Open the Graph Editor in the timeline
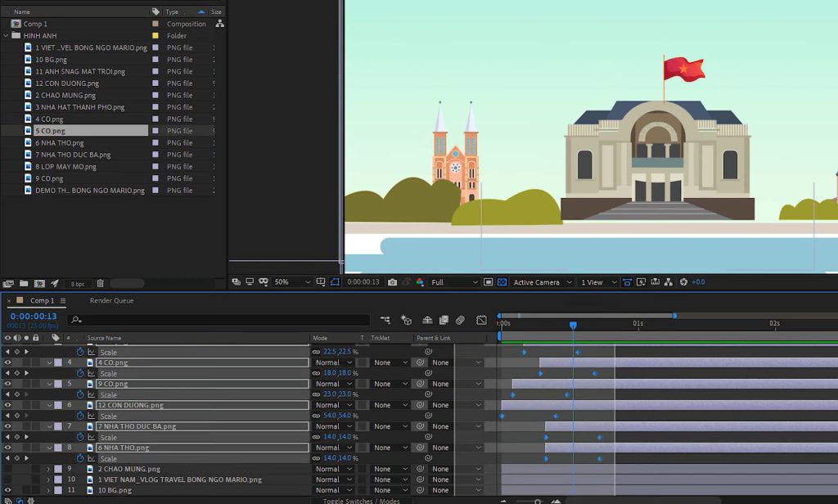The width and height of the screenshot is (838, 504). point(481,321)
